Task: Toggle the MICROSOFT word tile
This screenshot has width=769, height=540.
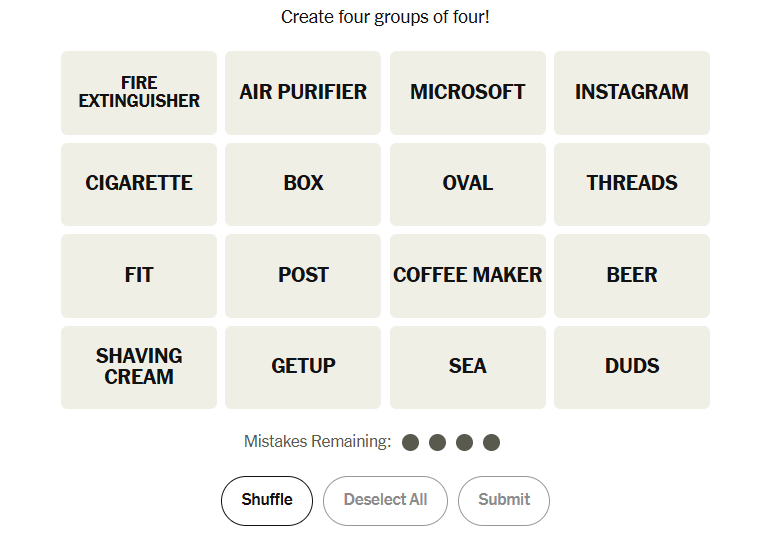Action: pos(468,93)
